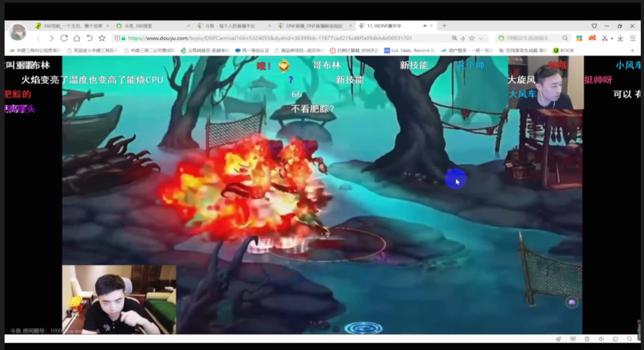Screen dimensions: 644x350
Task: Open the 中建三局二公司 bookmark
Action: coord(149,50)
